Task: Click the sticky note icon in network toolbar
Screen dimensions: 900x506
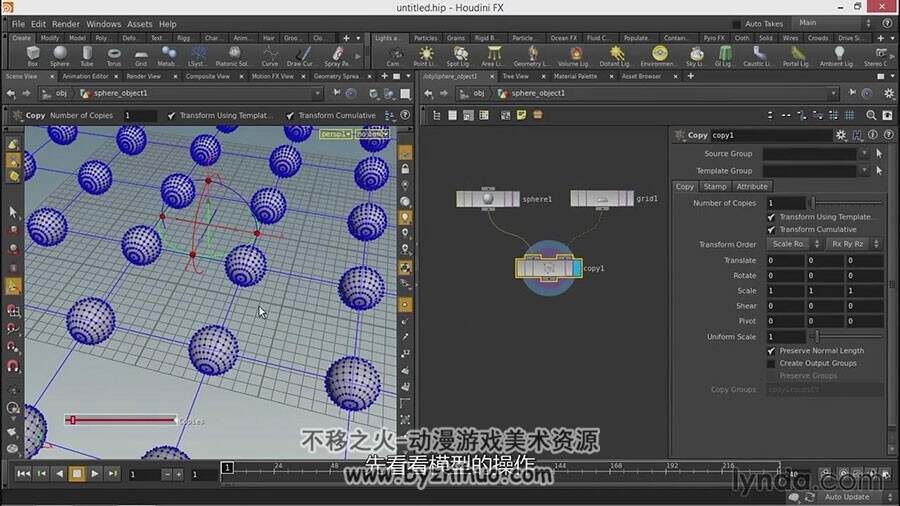Action: 521,115
